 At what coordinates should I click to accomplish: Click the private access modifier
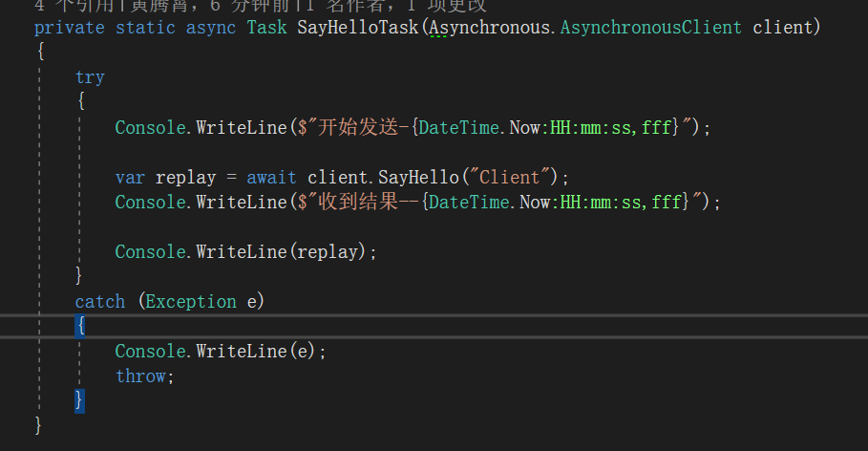point(69,27)
